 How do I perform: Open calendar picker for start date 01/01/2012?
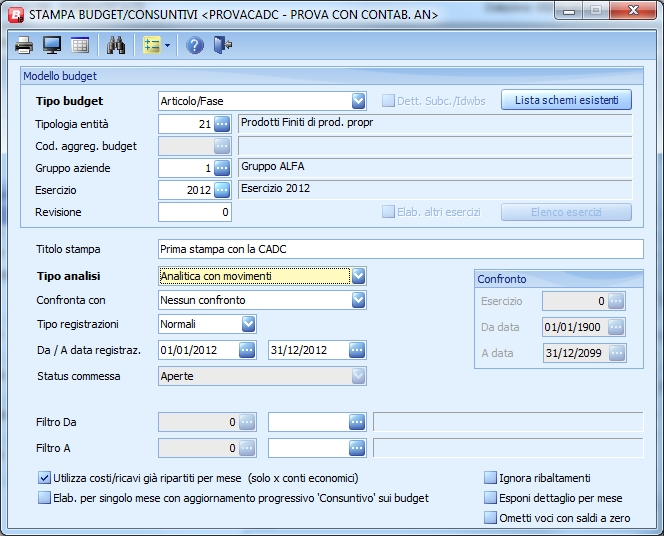247,350
